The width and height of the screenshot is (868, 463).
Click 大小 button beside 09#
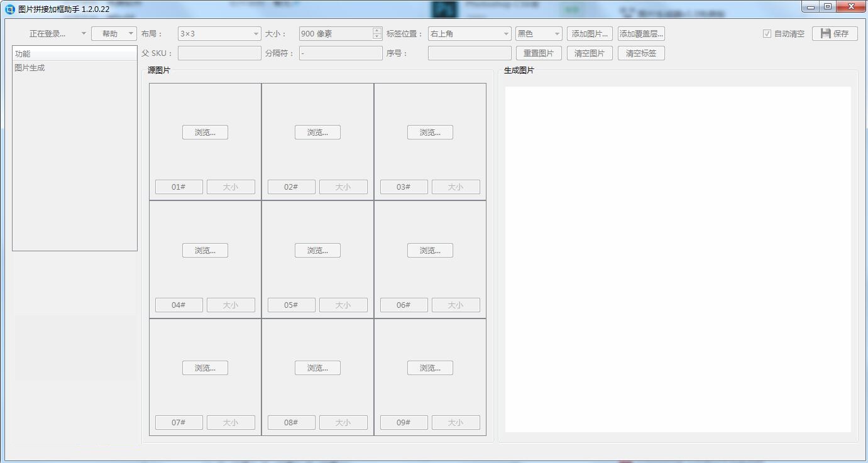coord(456,423)
